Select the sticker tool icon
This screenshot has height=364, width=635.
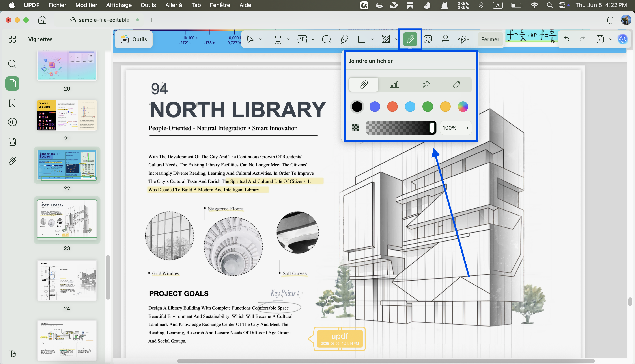428,39
